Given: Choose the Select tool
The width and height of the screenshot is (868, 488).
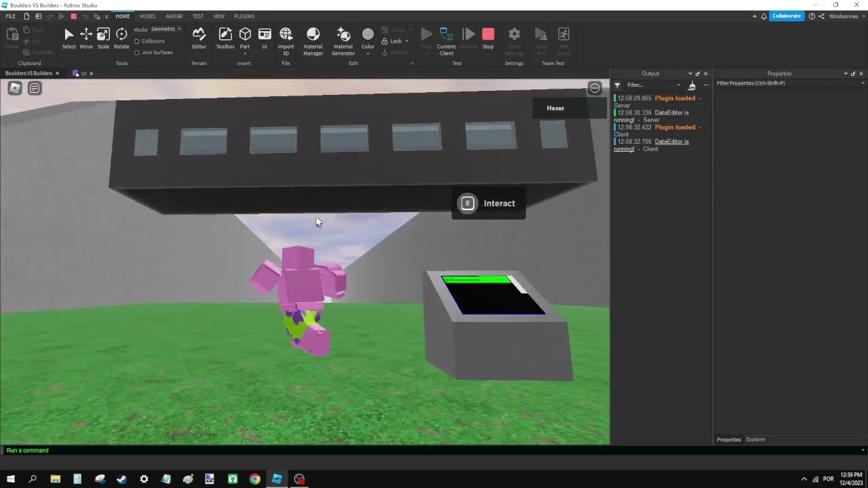Looking at the screenshot, I should point(68,39).
